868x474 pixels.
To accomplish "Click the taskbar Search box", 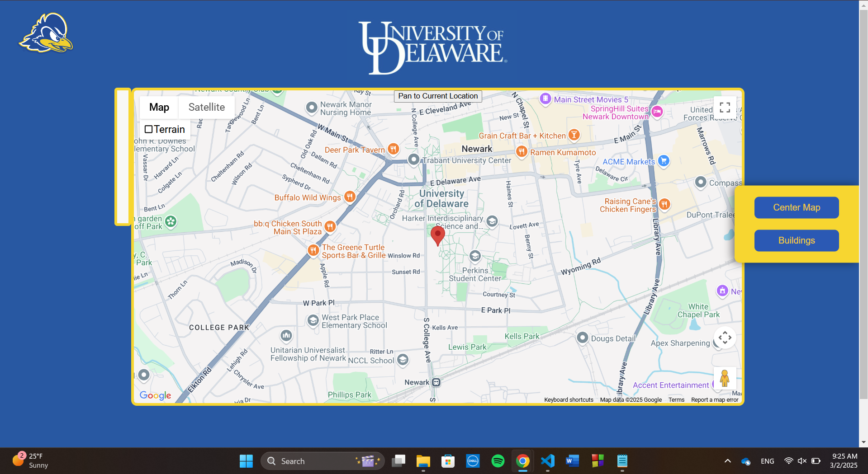I will click(x=323, y=461).
